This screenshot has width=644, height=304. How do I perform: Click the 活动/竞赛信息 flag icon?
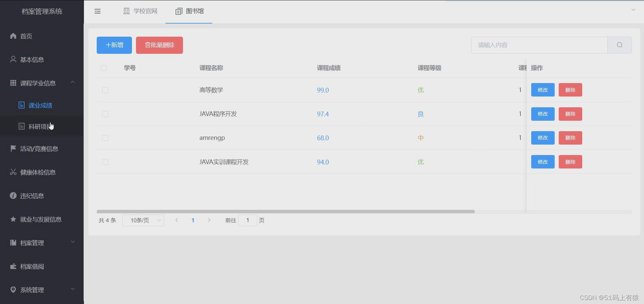click(13, 149)
